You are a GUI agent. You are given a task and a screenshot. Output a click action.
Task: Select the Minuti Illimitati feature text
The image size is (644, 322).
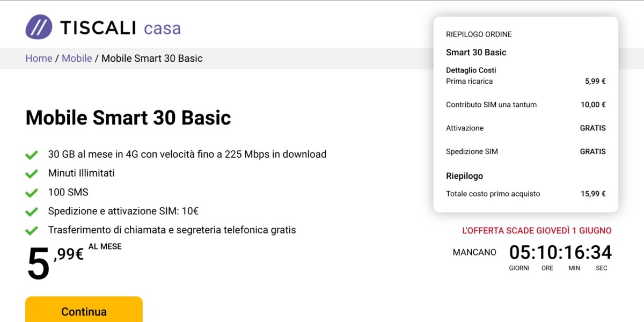[x=81, y=173]
